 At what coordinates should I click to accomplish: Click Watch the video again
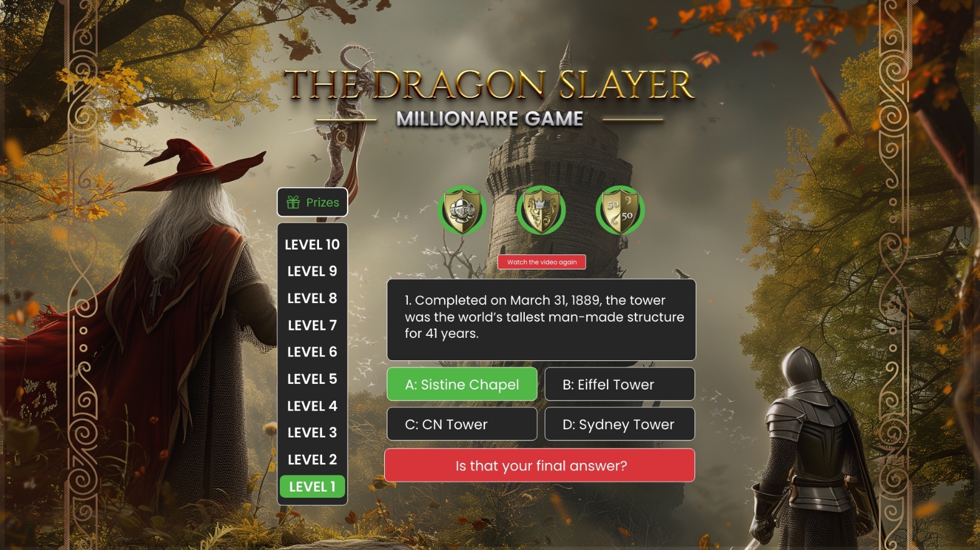542,262
